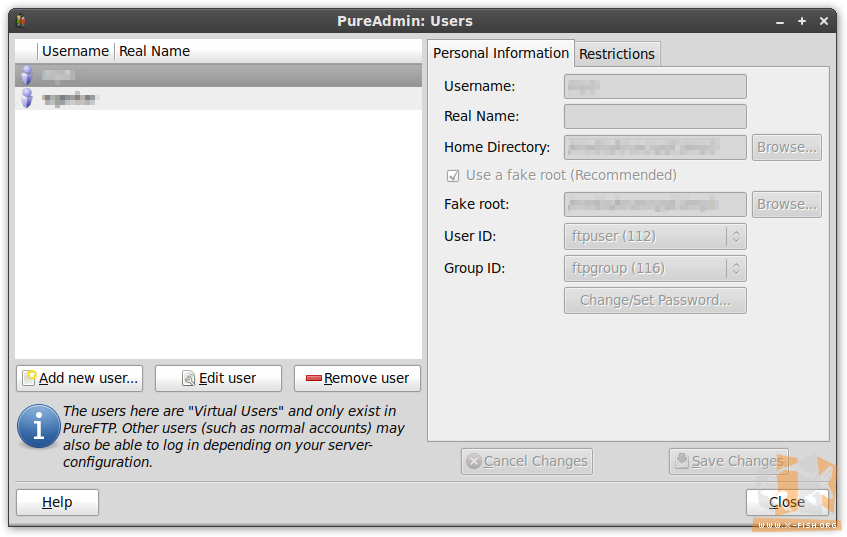Maximize the PureAdmin window
This screenshot has height=537, width=847.
[802, 21]
